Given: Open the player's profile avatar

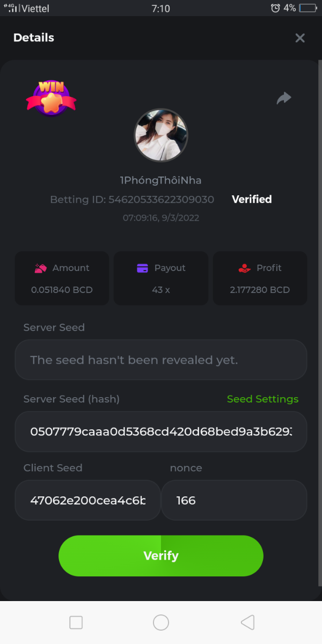Looking at the screenshot, I should (161, 135).
